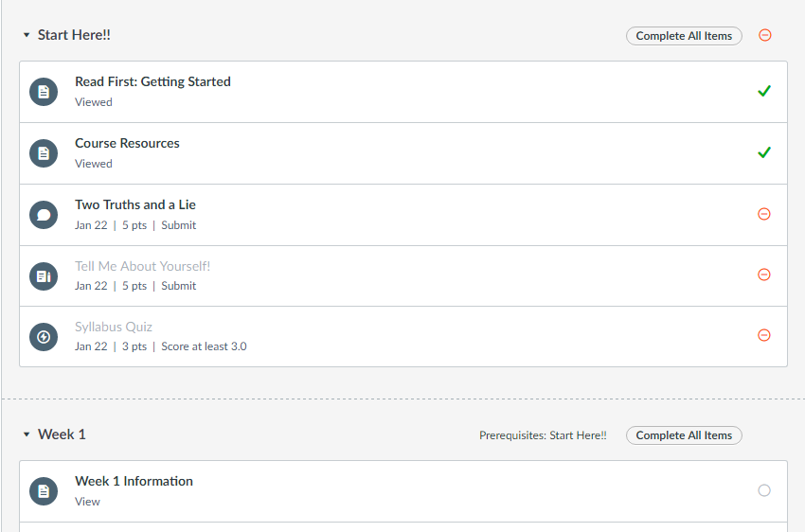This screenshot has height=532, width=805.
Task: Open the Week 1 Information page
Action: coord(134,481)
